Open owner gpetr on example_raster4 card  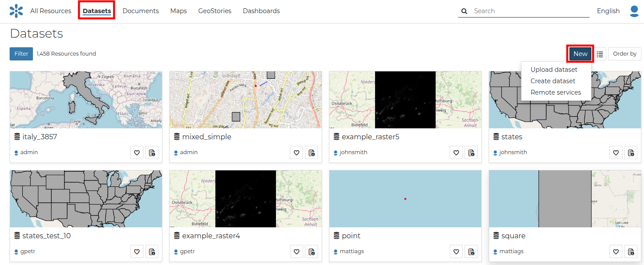click(187, 251)
